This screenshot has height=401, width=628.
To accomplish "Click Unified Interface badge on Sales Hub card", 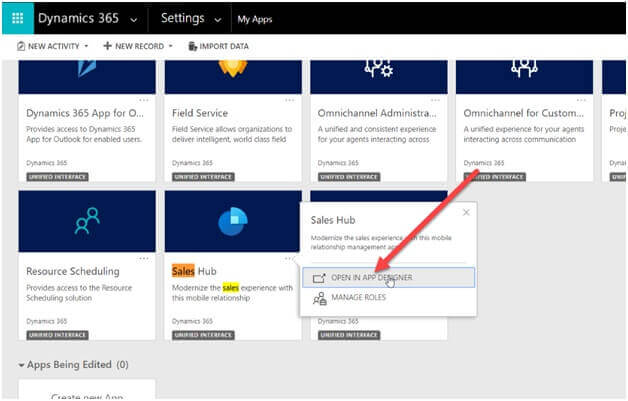I will click(x=203, y=335).
